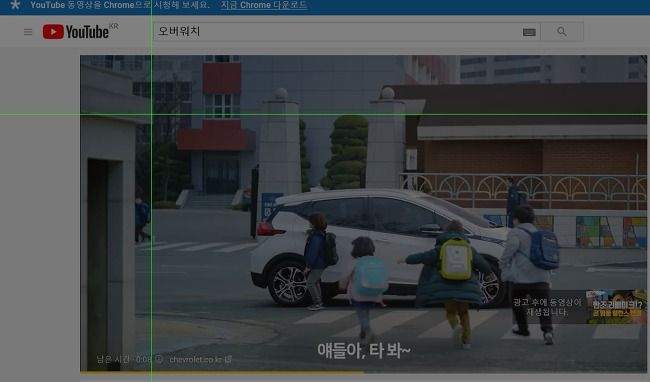Image resolution: width=650 pixels, height=382 pixels.
Task: Click the magnifier search button
Action: pos(562,31)
